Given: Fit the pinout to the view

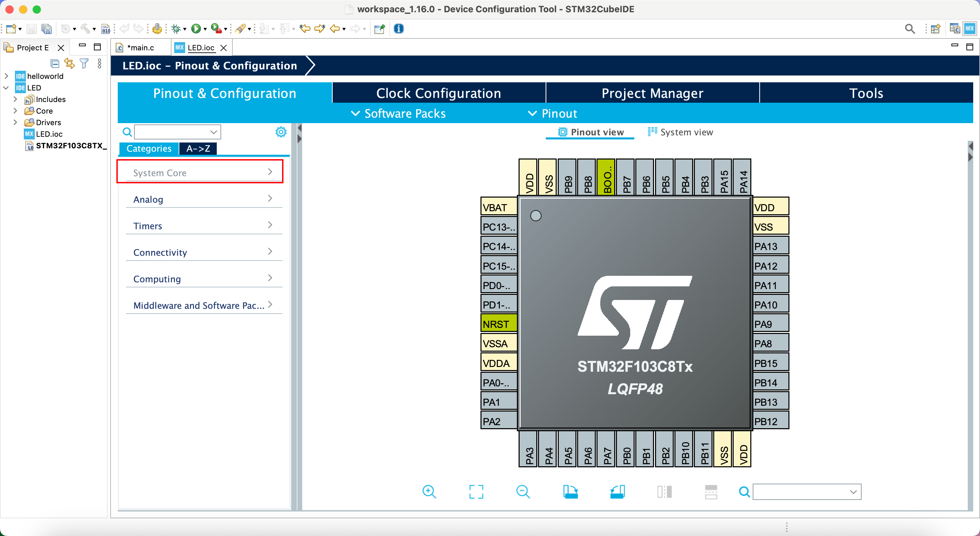Looking at the screenshot, I should [x=476, y=492].
